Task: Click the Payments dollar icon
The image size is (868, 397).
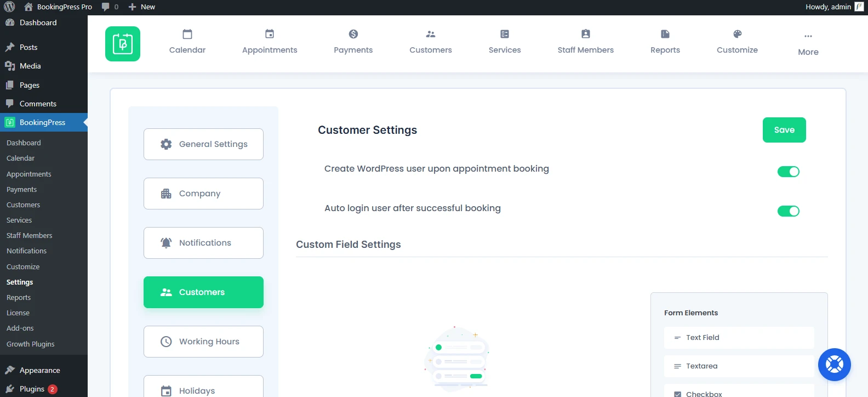Action: click(x=353, y=34)
